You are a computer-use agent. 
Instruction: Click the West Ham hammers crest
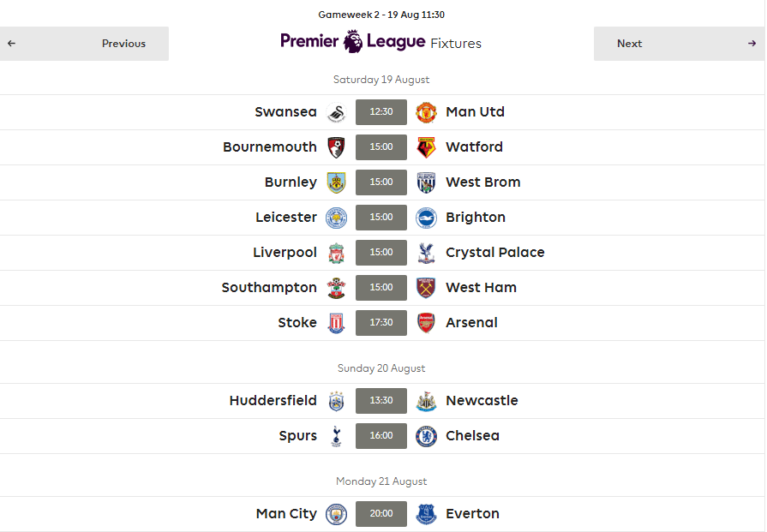coord(426,288)
